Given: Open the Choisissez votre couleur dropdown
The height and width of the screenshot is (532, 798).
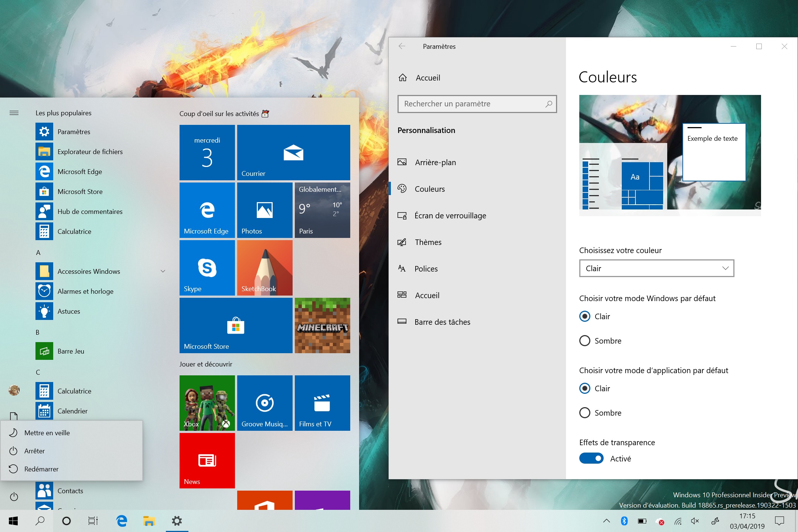Looking at the screenshot, I should pos(656,268).
